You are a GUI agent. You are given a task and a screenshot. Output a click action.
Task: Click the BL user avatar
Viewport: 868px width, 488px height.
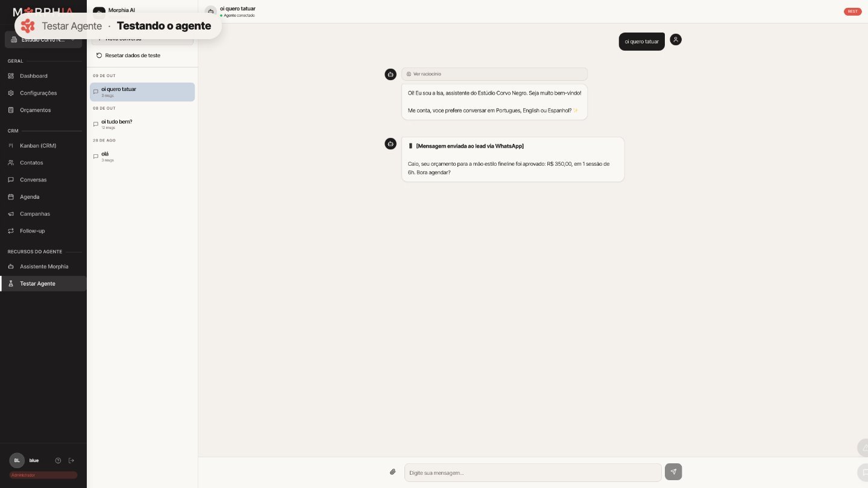17,460
